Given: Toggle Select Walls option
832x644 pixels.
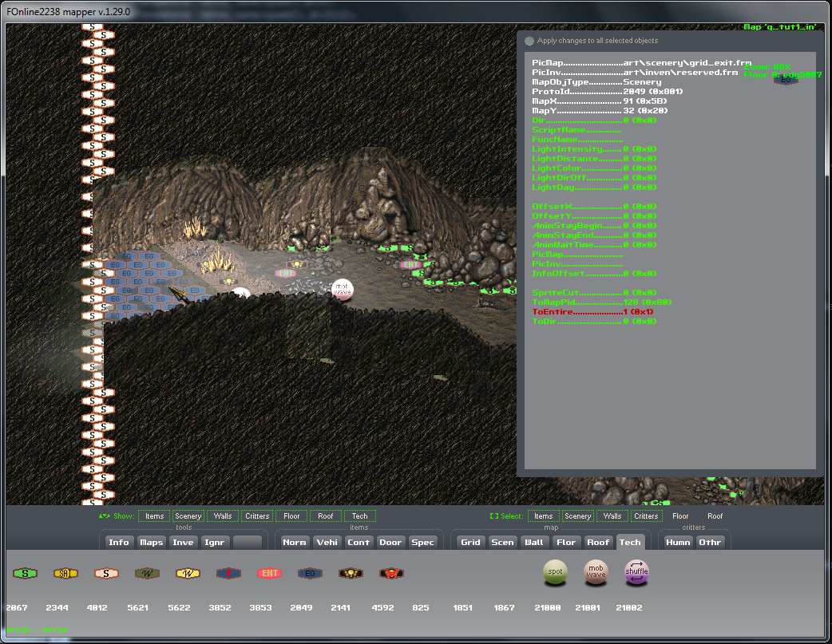Looking at the screenshot, I should point(612,516).
